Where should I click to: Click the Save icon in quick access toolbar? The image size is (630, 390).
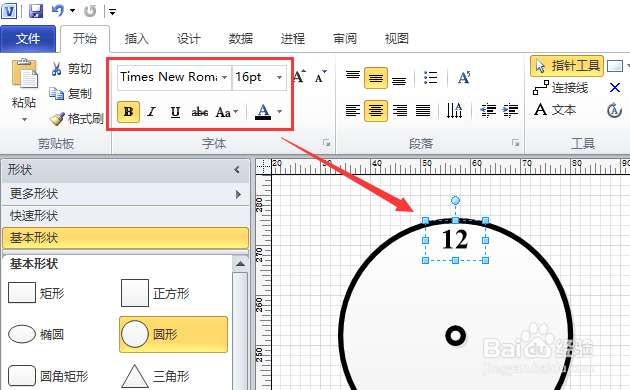pyautogui.click(x=36, y=11)
